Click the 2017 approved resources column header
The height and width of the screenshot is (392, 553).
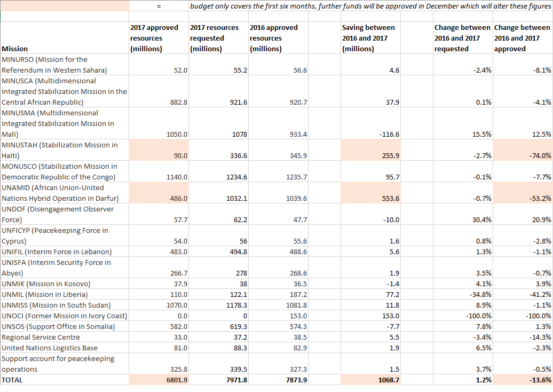tap(159, 38)
